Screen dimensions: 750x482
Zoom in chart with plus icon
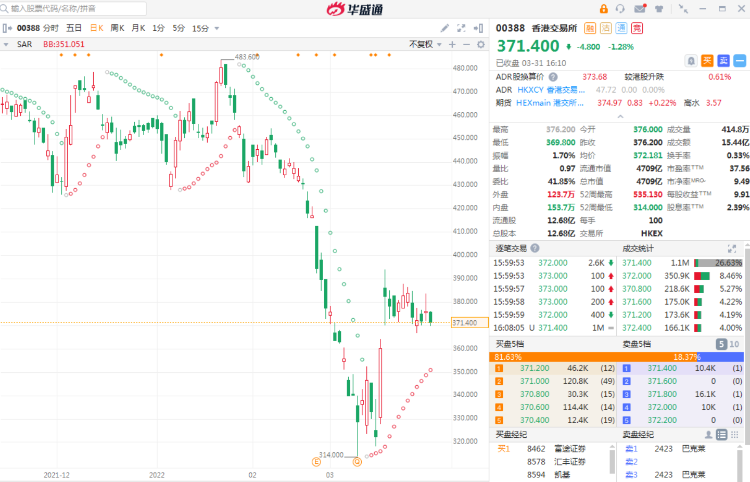[x=452, y=44]
